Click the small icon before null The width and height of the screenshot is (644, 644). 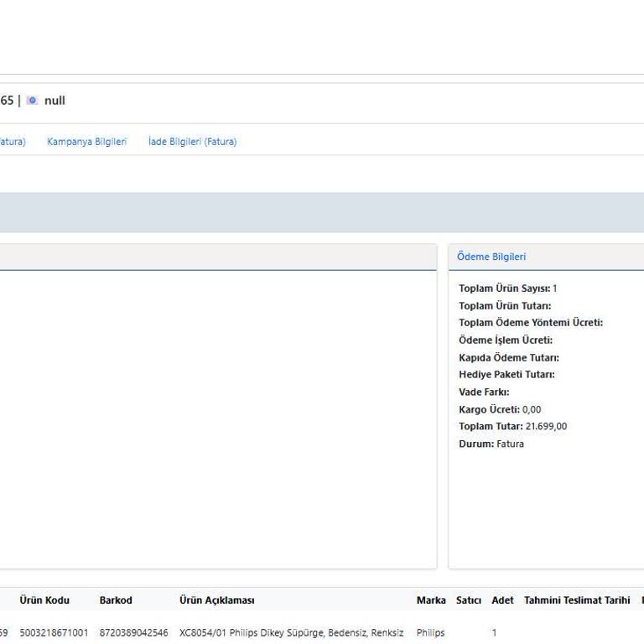click(32, 101)
